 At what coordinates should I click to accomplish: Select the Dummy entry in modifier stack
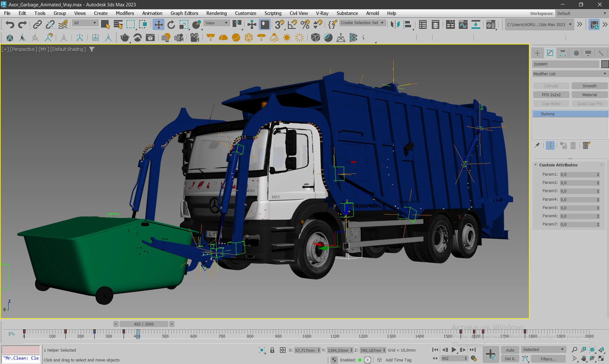tap(570, 114)
